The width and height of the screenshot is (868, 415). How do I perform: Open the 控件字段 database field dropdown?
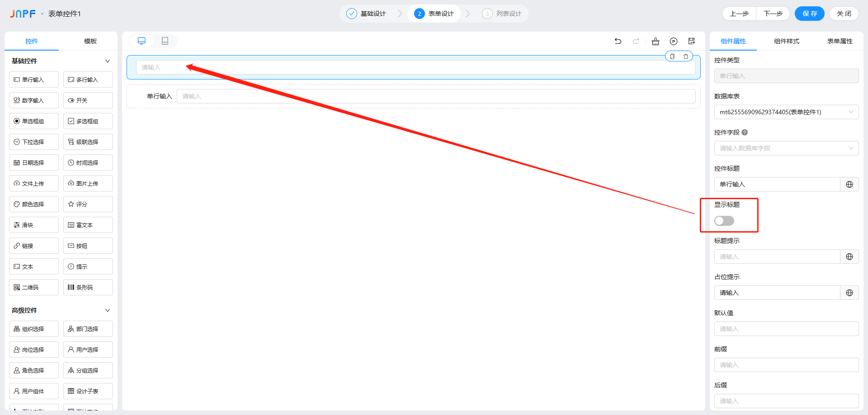click(787, 148)
